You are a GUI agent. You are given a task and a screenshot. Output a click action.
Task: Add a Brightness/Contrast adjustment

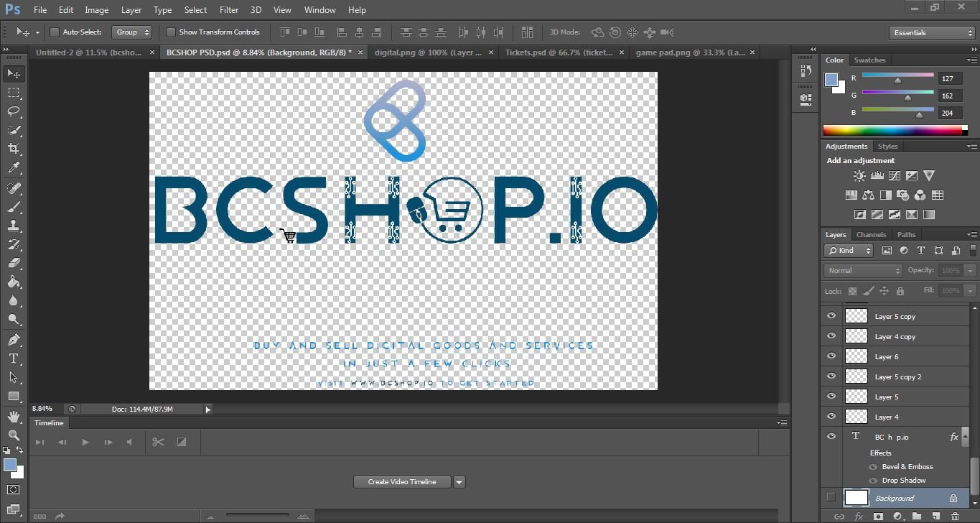pos(859,175)
